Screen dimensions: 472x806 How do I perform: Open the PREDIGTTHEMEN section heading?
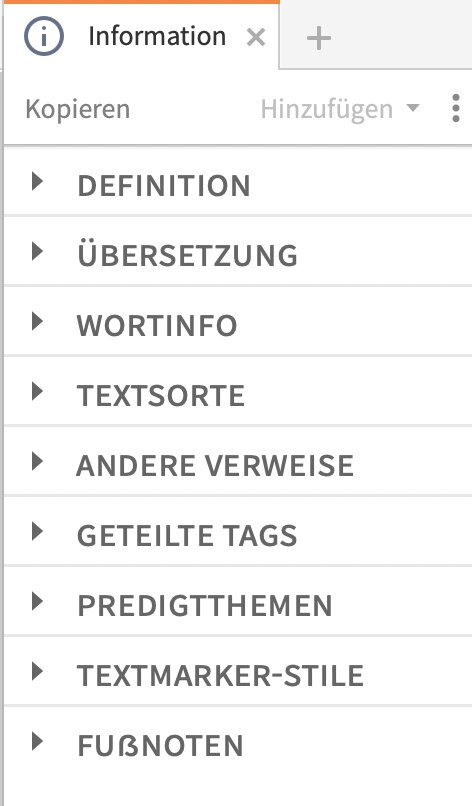[205, 606]
